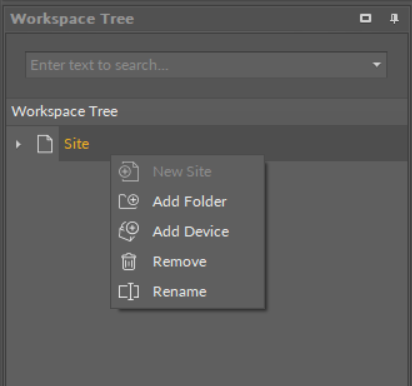Click empty area below the Site node

click(207, 347)
